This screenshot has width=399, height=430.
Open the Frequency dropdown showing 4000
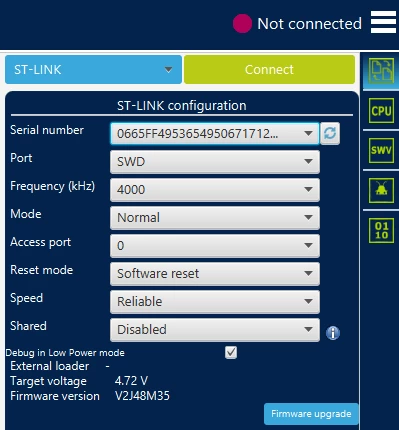tap(215, 190)
